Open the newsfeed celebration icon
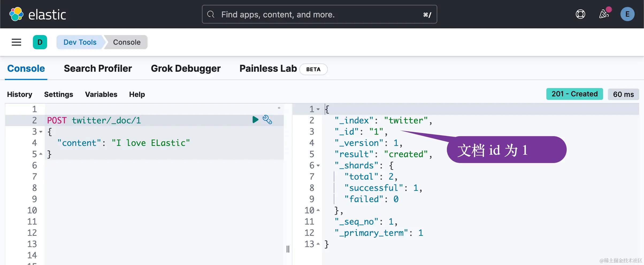This screenshot has width=644, height=265. click(604, 14)
